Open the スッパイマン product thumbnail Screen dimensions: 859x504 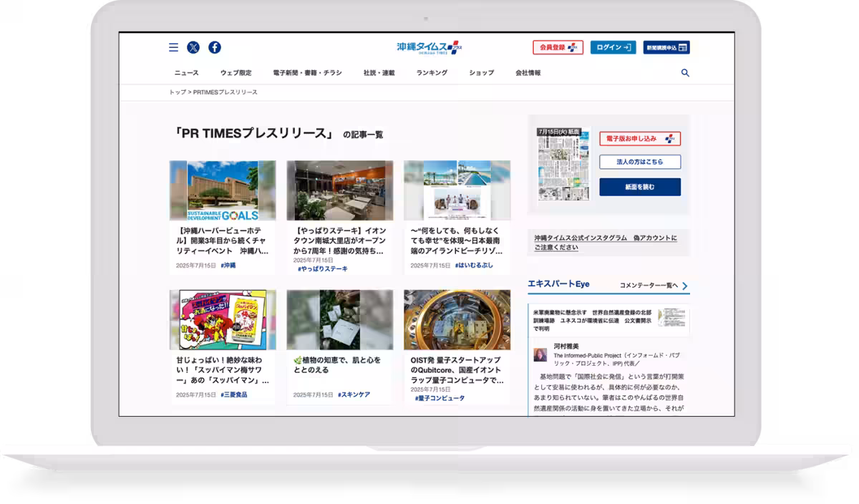pyautogui.click(x=223, y=319)
